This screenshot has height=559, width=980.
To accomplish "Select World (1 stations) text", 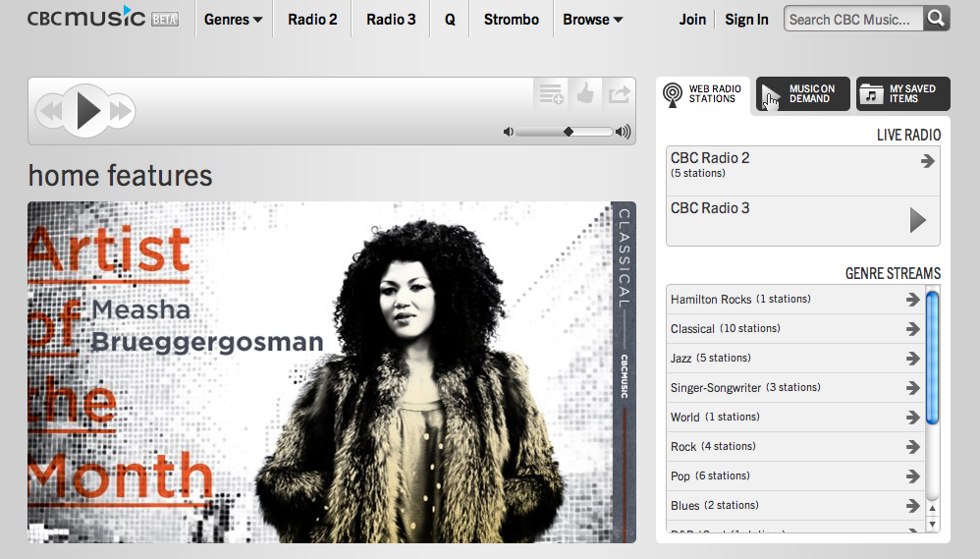I will tap(715, 418).
